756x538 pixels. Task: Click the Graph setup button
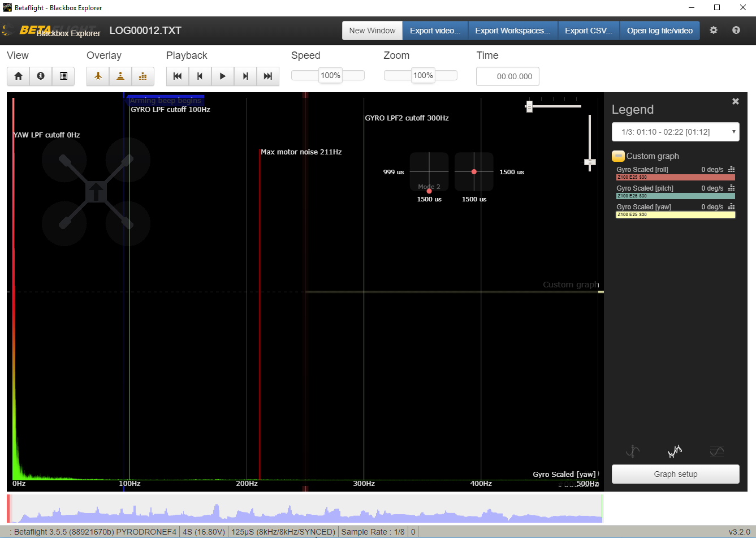pos(675,474)
